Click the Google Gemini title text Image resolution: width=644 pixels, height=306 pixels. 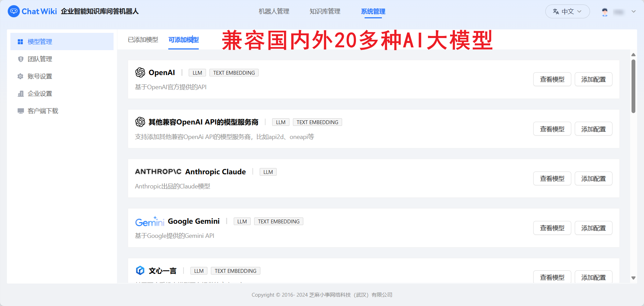(x=194, y=221)
